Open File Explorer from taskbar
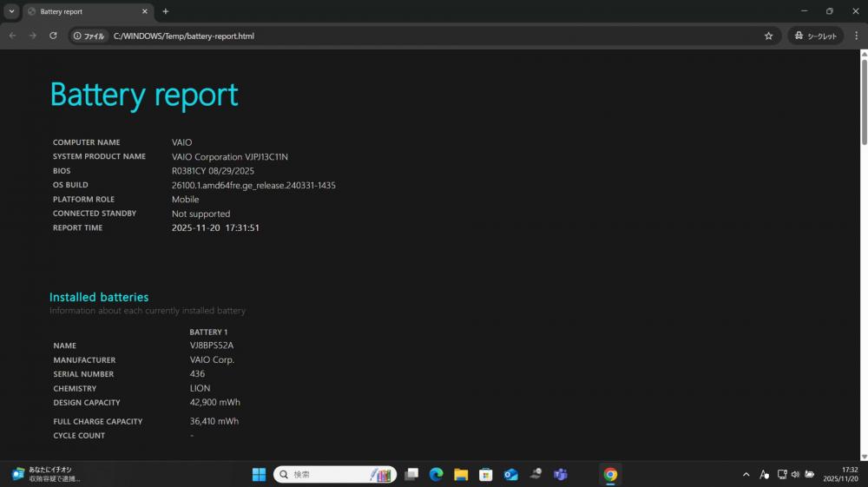 pyautogui.click(x=461, y=474)
